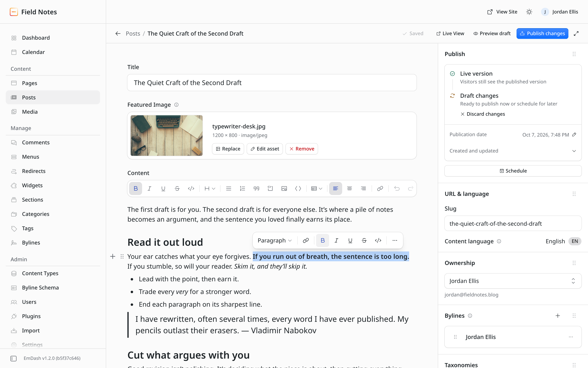Screen dimensions: 588x368
Task: Open the Paragraph block type dropdown
Action: 275,240
